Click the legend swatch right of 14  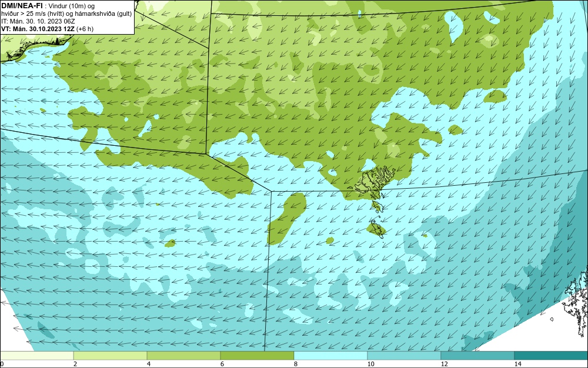click(551, 355)
